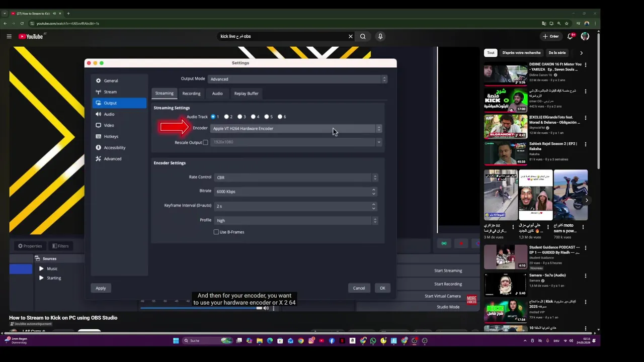This screenshot has width=644, height=362.
Task: Adjust the Bitrate 6000 Kbps stepper arrows
Action: [x=373, y=192]
